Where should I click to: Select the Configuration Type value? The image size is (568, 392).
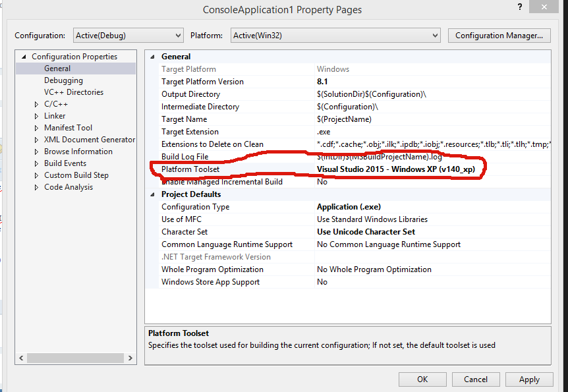349,207
